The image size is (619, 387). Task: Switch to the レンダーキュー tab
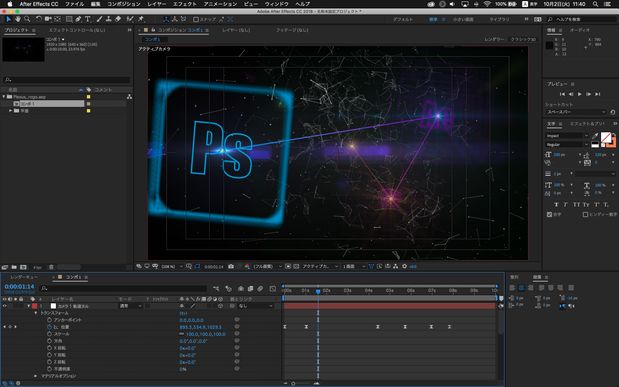point(24,277)
